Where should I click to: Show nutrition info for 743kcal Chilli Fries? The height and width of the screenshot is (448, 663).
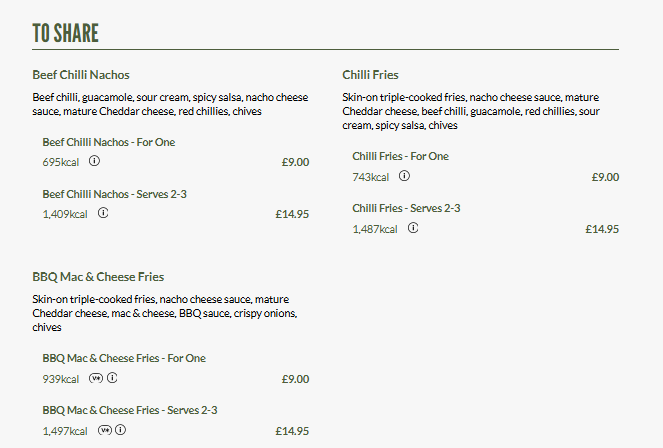coord(404,176)
